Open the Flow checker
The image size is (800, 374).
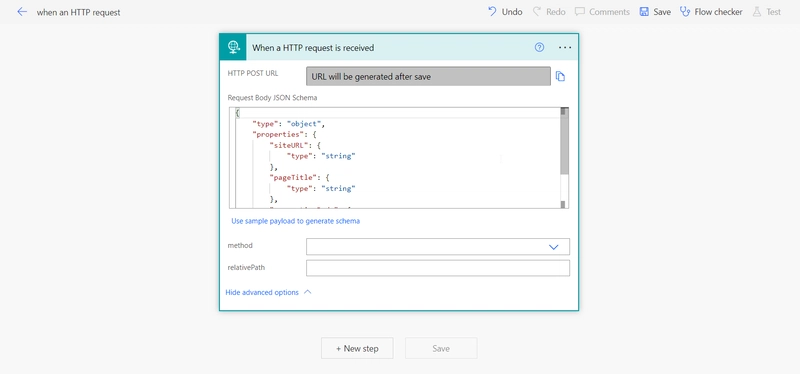point(711,12)
